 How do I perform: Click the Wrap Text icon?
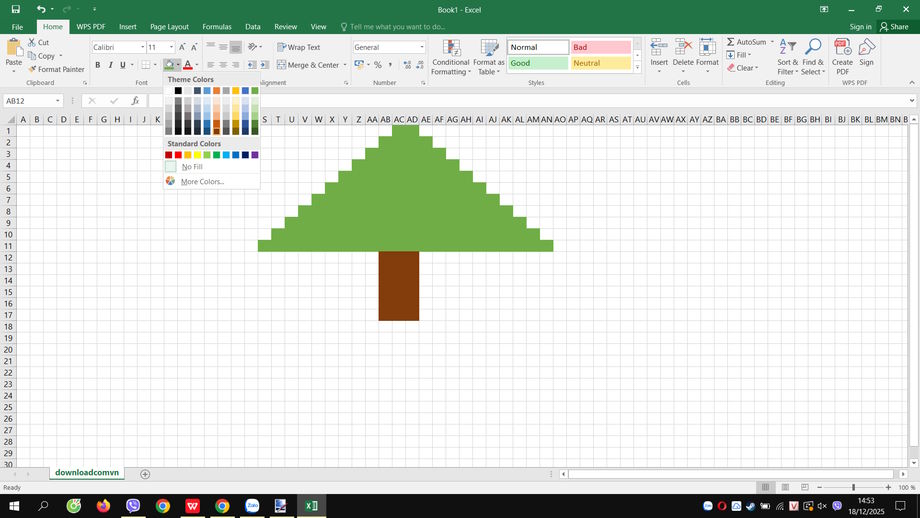(x=281, y=47)
